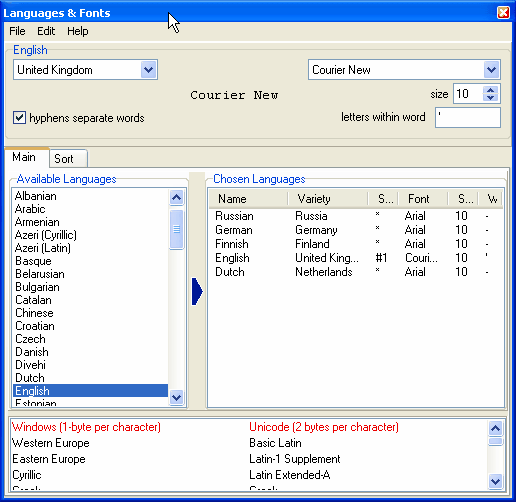The height and width of the screenshot is (502, 516).
Task: Open the File menu
Action: coord(17,31)
